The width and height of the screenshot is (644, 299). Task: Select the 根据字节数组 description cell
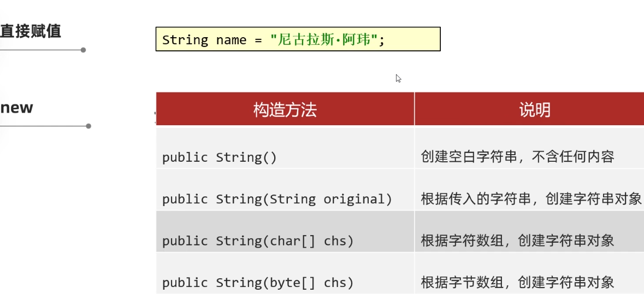(x=517, y=283)
